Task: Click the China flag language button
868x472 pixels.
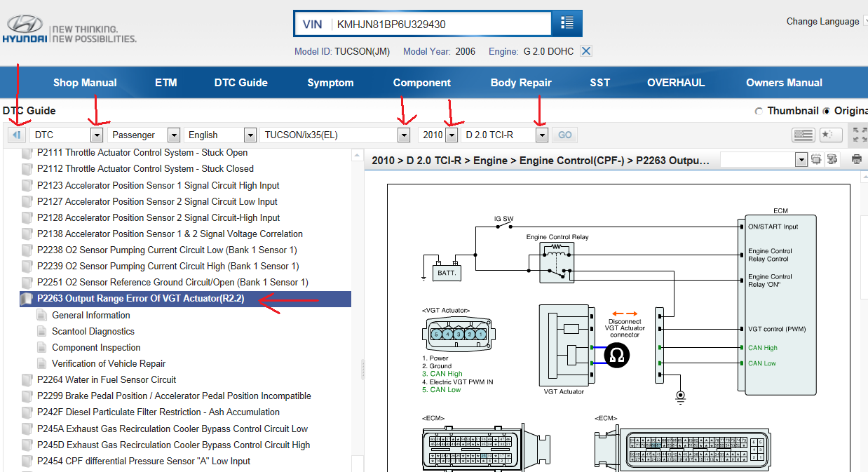Action: point(831,135)
